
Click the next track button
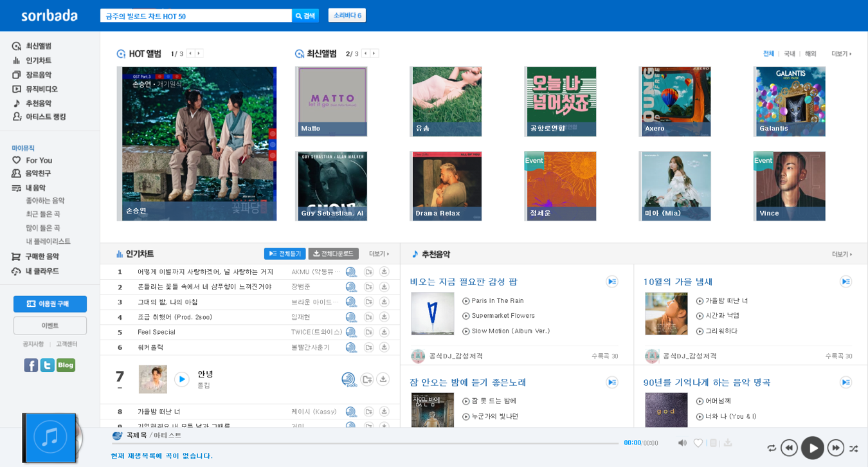(836, 448)
